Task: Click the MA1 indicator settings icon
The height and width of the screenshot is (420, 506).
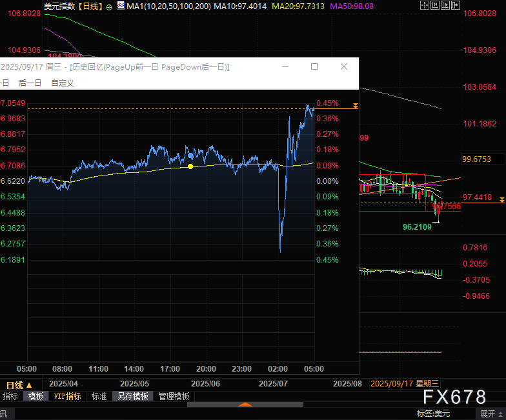Action: pos(121,6)
